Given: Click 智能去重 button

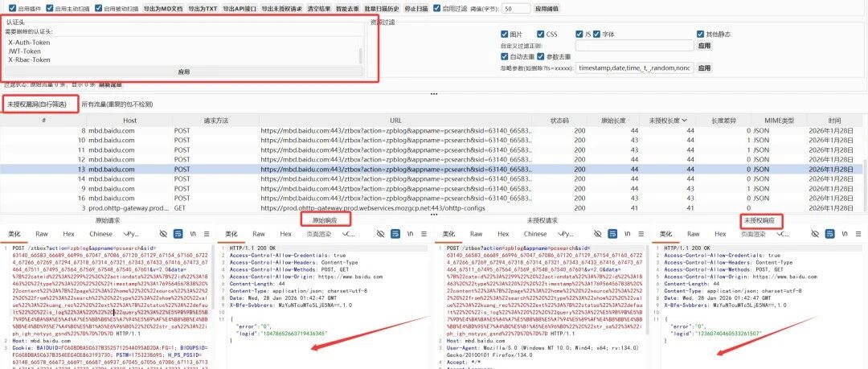Looking at the screenshot, I should (x=348, y=9).
